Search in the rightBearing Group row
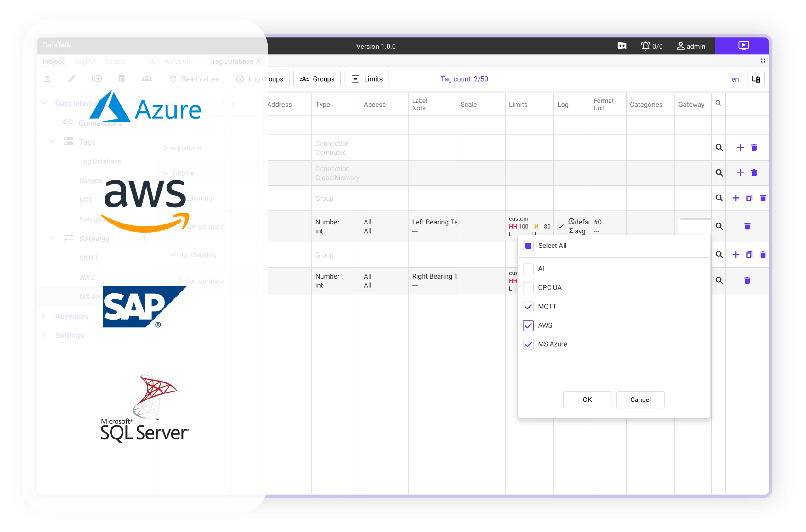Image resolution: width=806 pixels, height=532 pixels. pos(719,254)
